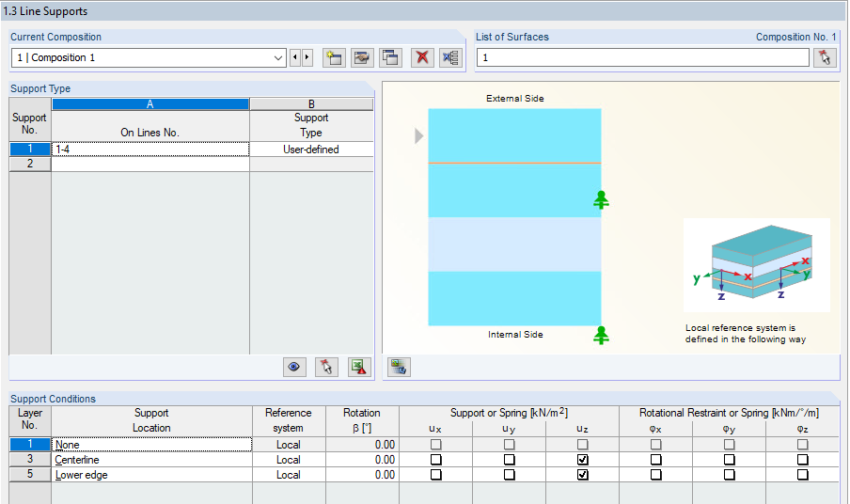Image resolution: width=850 pixels, height=504 pixels.
Task: Enable φz restraint for Lower edge row
Action: 802,475
